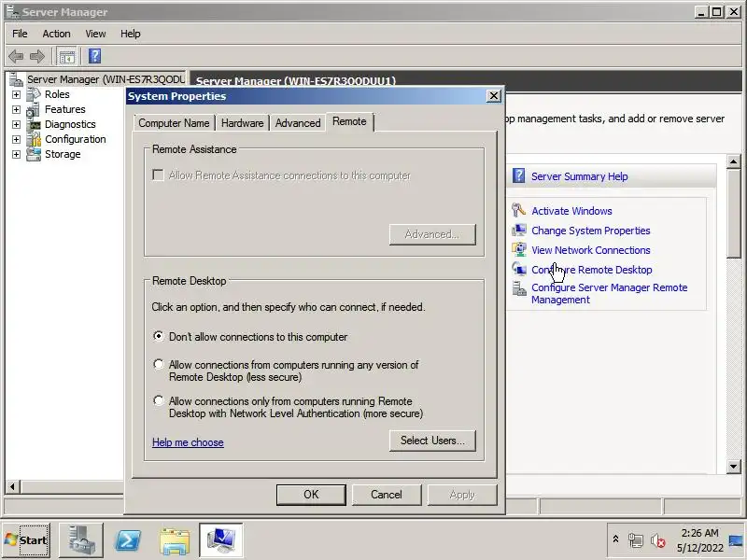Click the Remote tab
Viewport: 747px width, 560px height.
click(x=349, y=121)
